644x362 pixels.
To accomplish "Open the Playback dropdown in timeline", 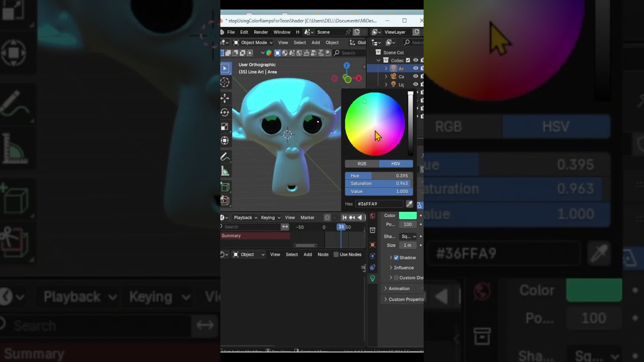I will click(246, 218).
